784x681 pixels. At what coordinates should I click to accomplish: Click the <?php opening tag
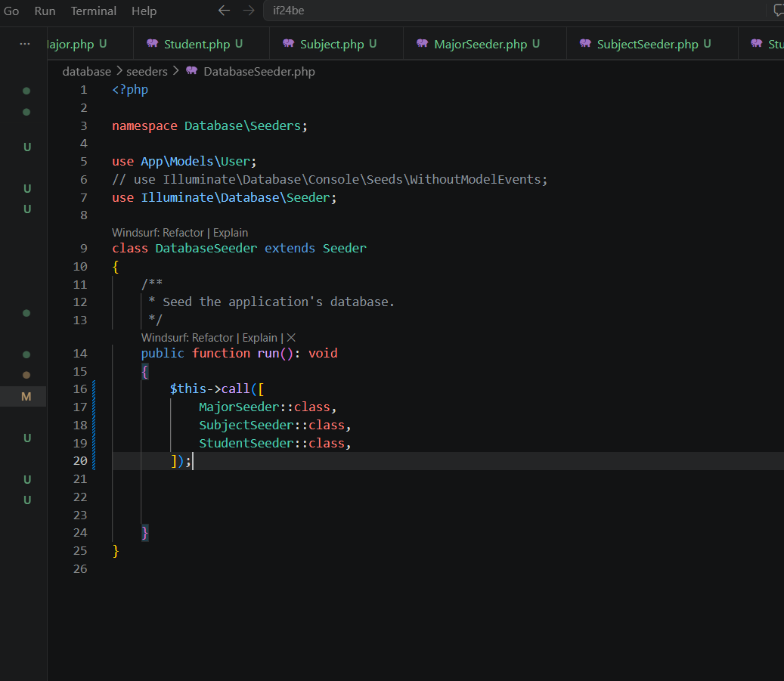pyautogui.click(x=130, y=89)
